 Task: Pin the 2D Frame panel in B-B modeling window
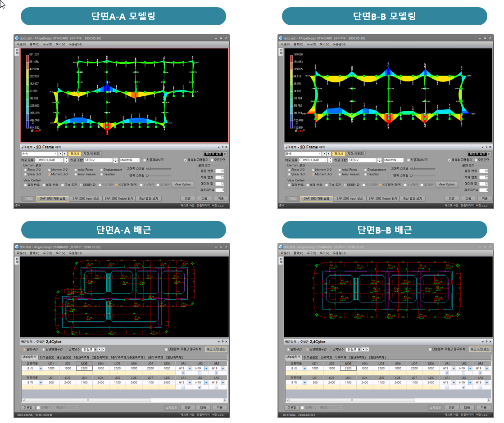[x=486, y=147]
